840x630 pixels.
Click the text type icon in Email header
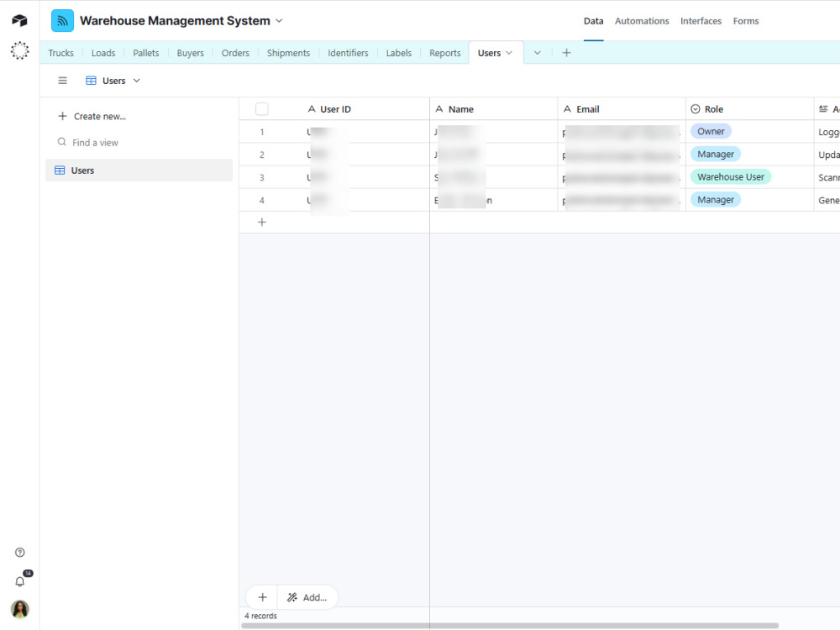(567, 109)
